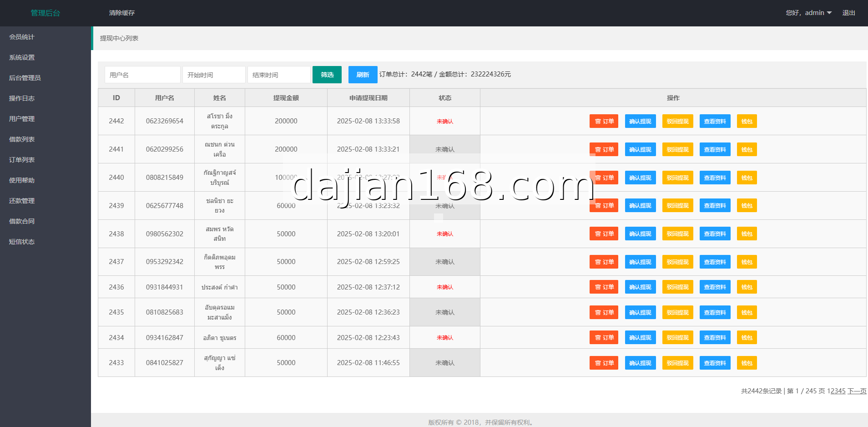Confirm withdrawal (确认提现) for ID 2433

click(x=640, y=363)
